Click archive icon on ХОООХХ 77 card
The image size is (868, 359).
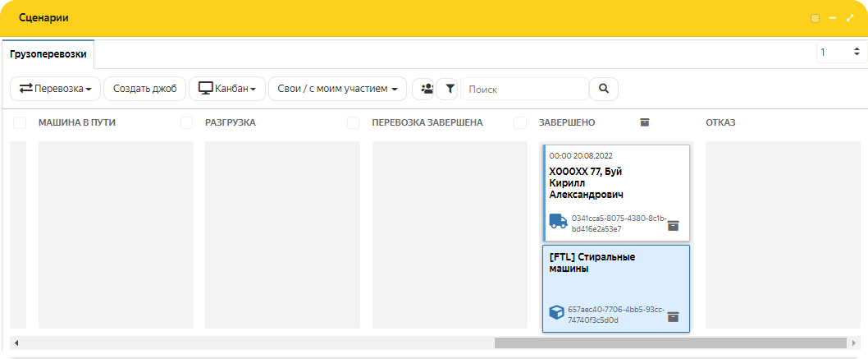[x=673, y=225]
